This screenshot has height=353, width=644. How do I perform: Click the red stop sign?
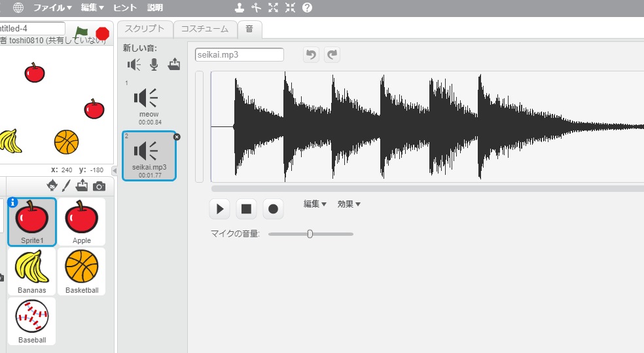[x=102, y=33]
